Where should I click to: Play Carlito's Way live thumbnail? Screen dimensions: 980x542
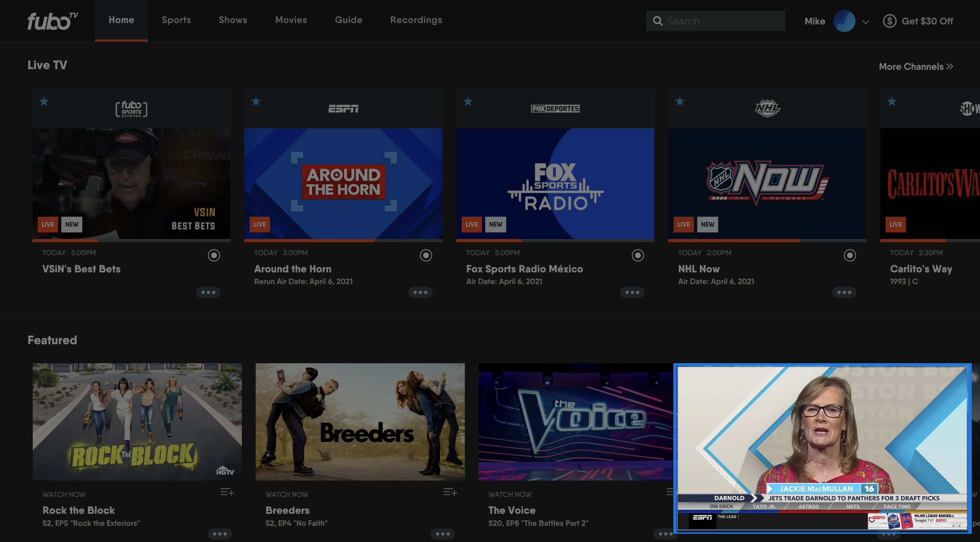930,183
